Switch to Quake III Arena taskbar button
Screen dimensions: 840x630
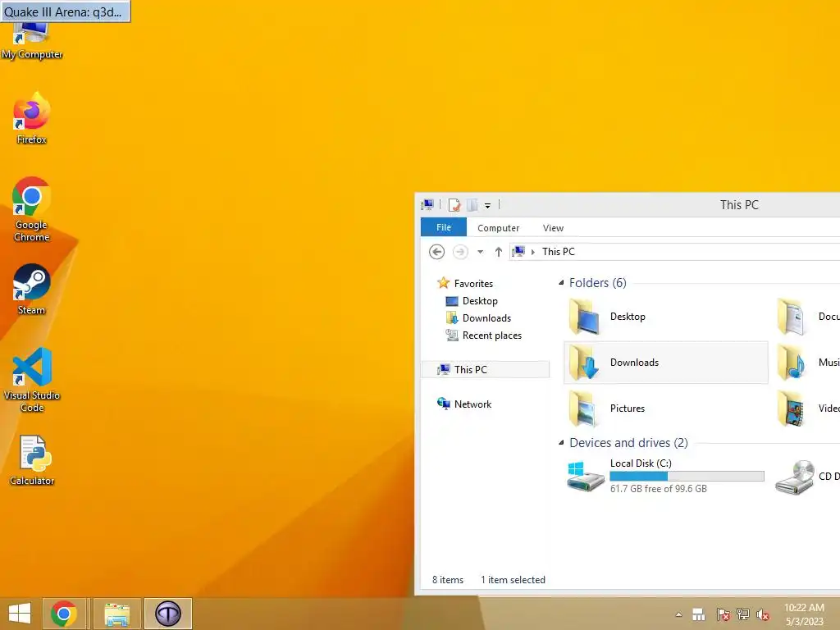click(x=167, y=614)
